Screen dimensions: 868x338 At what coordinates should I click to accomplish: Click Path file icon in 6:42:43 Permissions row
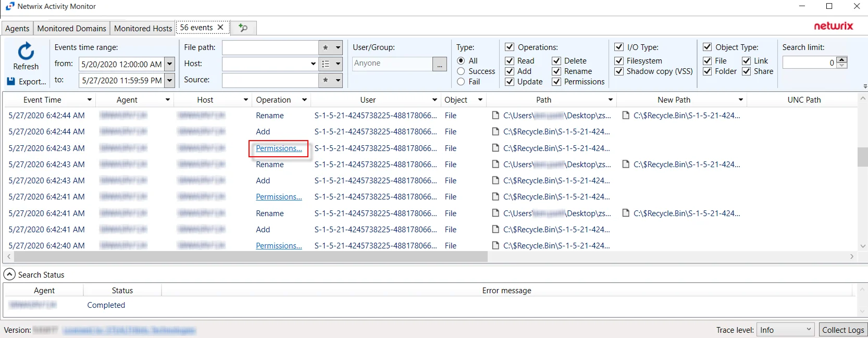coord(495,148)
